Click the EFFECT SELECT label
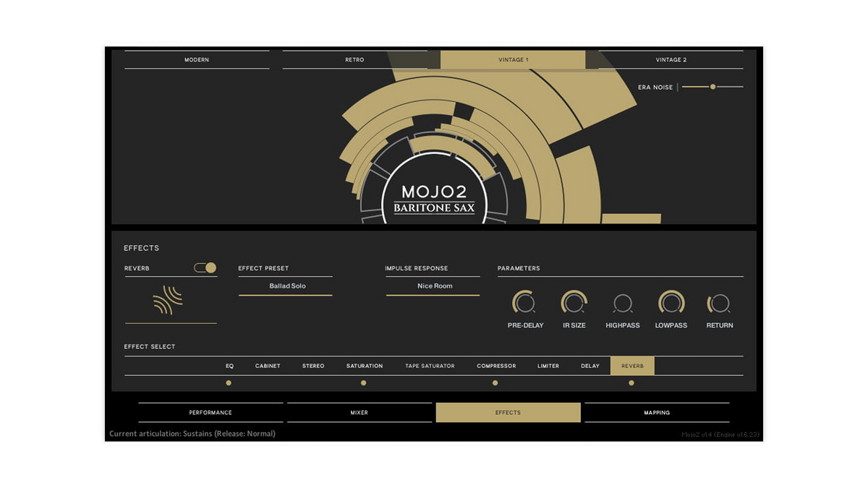The image size is (868, 488). click(150, 346)
